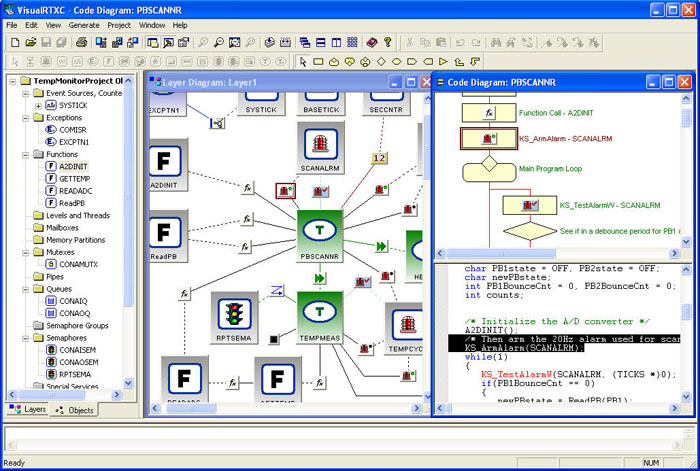700x471 pixels.
Task: Click the Open folder toolbar icon
Action: (x=30, y=42)
